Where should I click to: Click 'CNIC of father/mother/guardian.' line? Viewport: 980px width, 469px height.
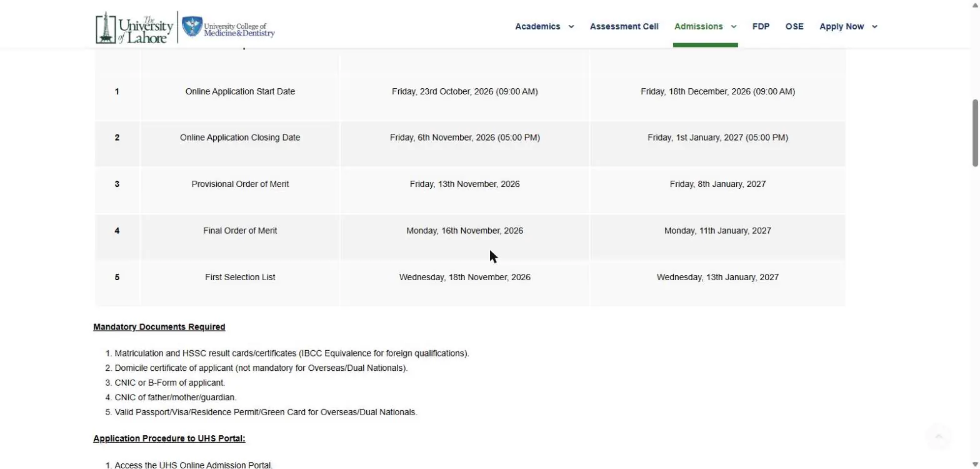pos(176,398)
